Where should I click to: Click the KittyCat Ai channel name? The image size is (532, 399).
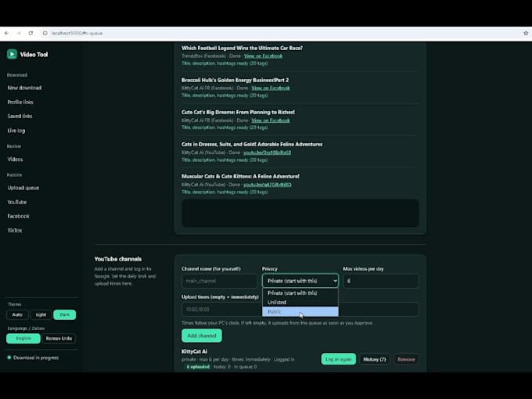pyautogui.click(x=194, y=351)
